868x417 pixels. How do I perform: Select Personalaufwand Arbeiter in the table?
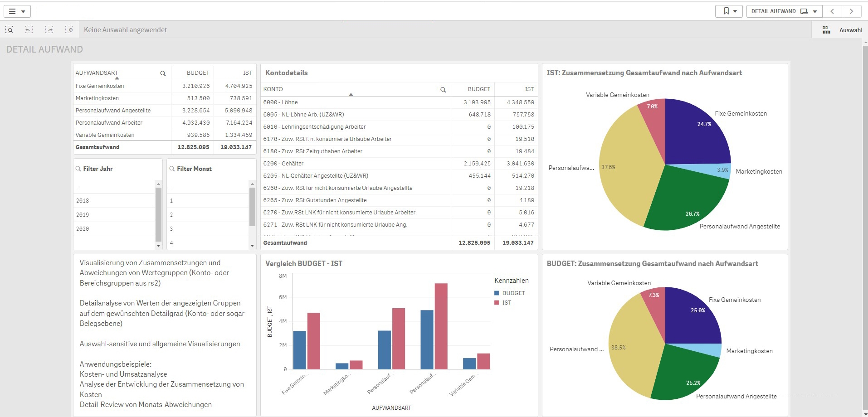pos(164,122)
